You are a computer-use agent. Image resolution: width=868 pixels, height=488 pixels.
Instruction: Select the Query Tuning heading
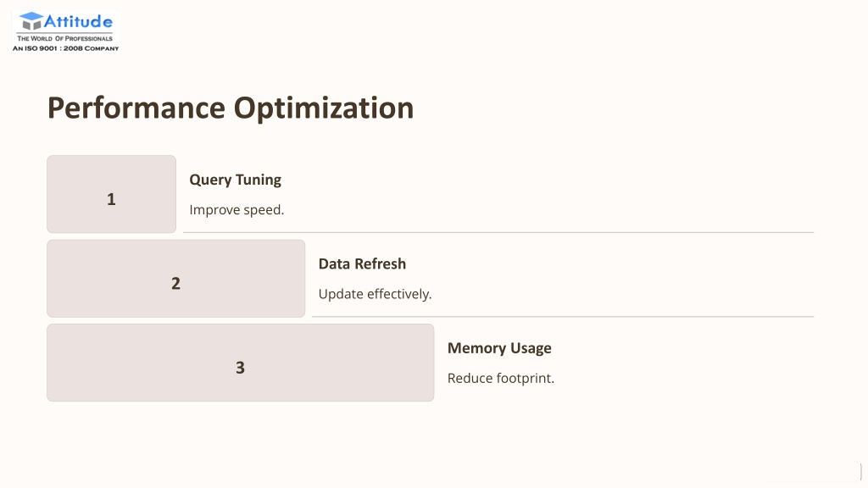point(236,180)
